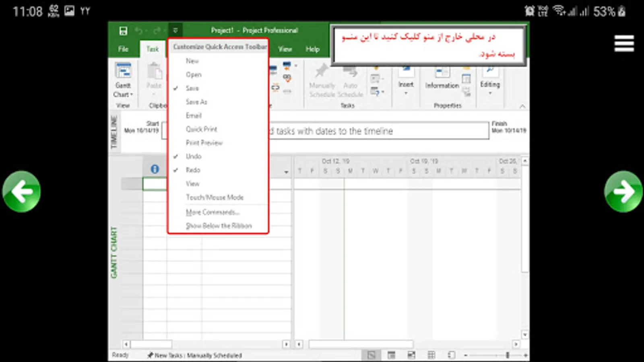The image size is (644, 362).
Task: Click the Save icon in Quick Access Toolbar
Action: point(123,31)
